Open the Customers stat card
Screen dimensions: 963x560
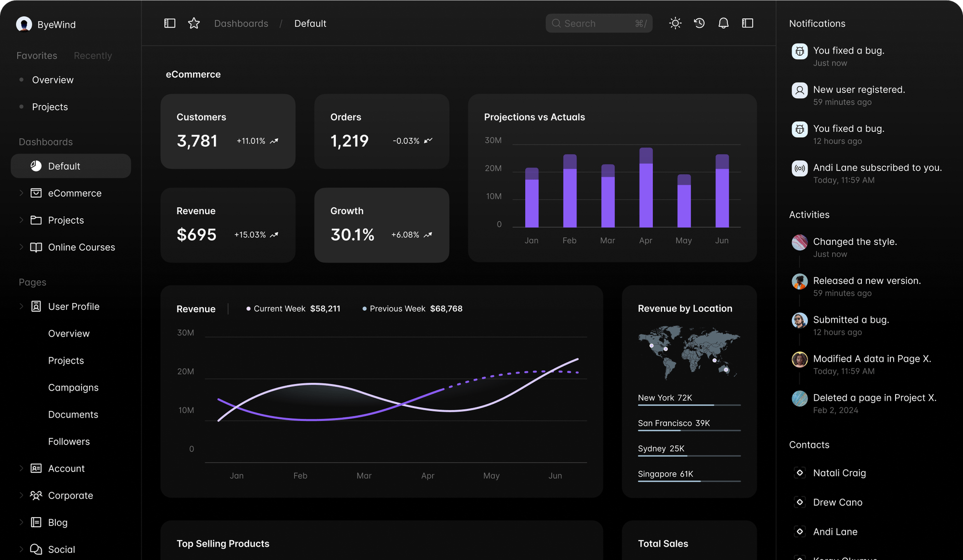[228, 131]
